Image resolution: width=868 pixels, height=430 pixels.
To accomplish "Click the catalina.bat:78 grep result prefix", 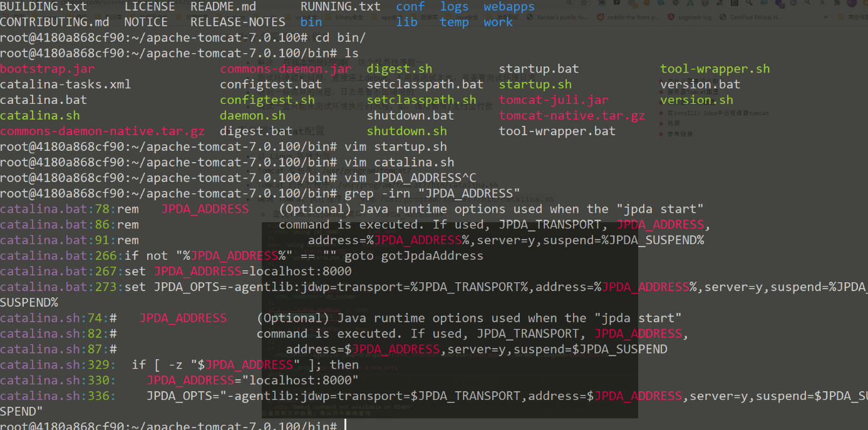I will (x=58, y=209).
